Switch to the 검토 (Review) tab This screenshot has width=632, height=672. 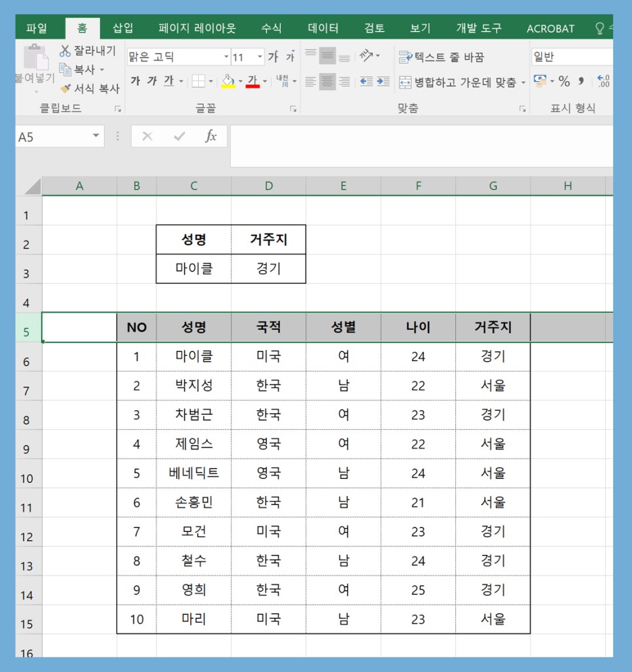coord(374,28)
